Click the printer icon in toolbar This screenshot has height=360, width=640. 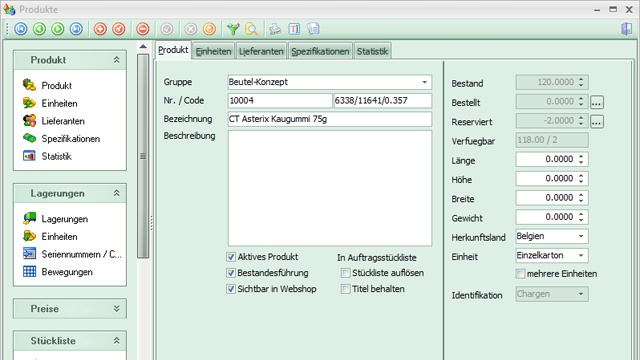275,29
